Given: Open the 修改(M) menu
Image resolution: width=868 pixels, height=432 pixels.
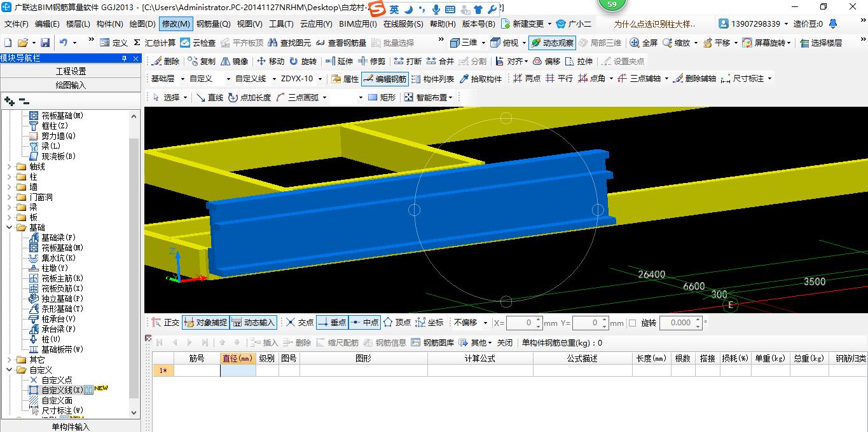Looking at the screenshot, I should click(176, 24).
